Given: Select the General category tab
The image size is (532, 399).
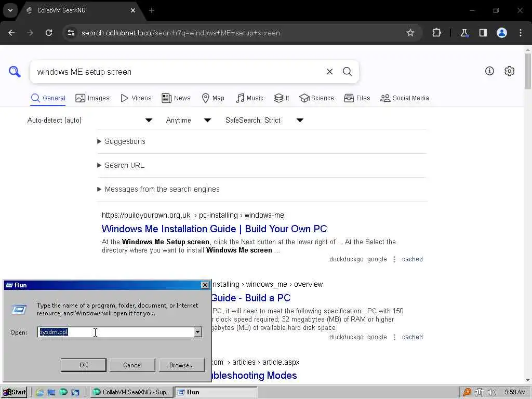Looking at the screenshot, I should [x=48, y=98].
